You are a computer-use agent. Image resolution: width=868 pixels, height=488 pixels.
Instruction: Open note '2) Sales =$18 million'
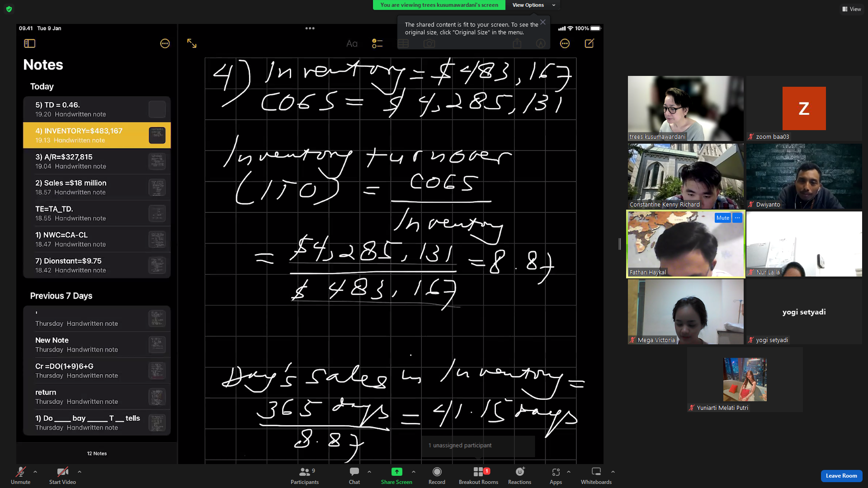[x=97, y=187]
